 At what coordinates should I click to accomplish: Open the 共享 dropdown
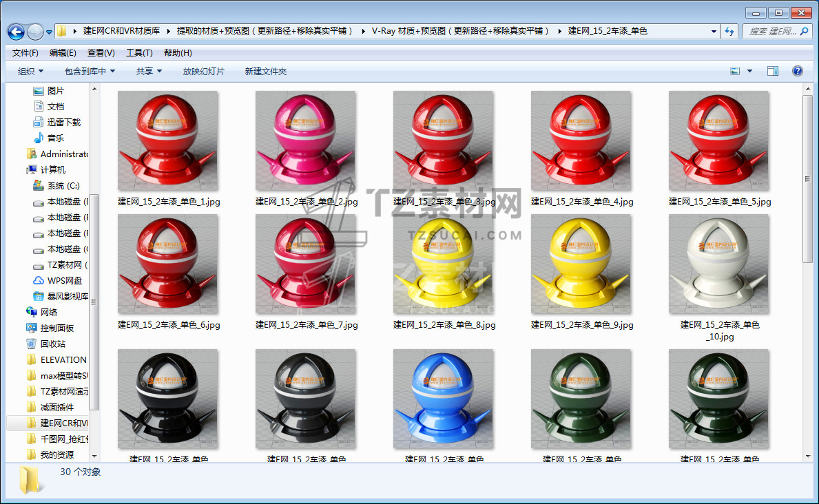point(149,71)
